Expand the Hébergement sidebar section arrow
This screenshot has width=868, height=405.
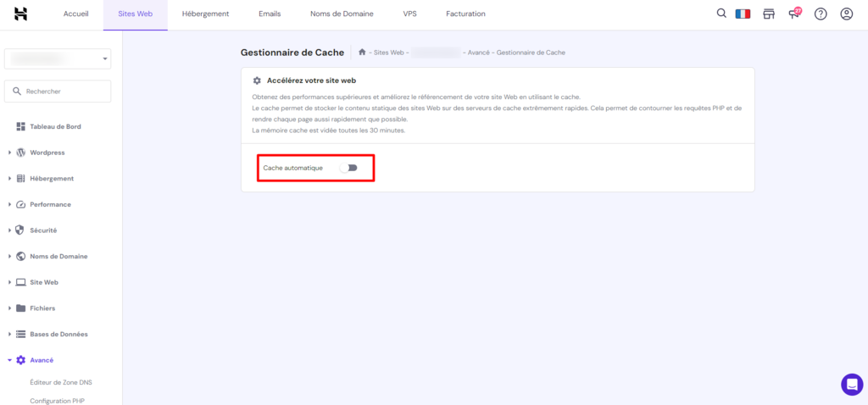10,179
